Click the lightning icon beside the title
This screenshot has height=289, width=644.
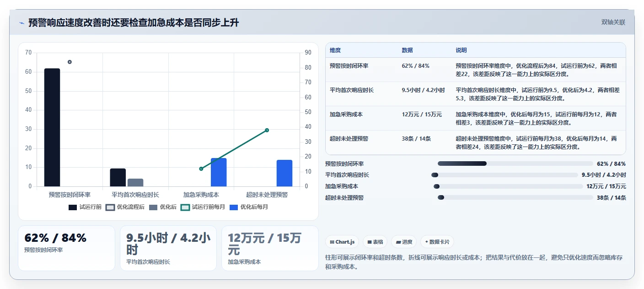pyautogui.click(x=21, y=23)
